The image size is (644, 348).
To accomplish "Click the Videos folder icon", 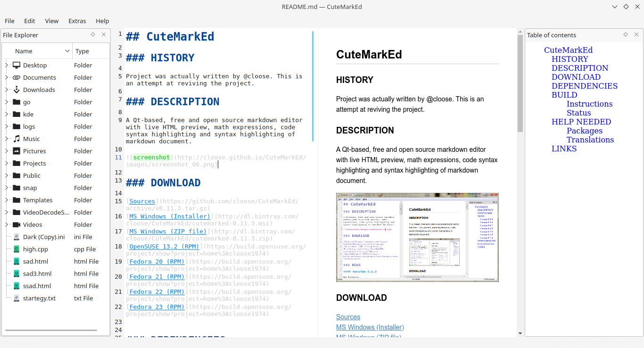I will click(x=17, y=224).
